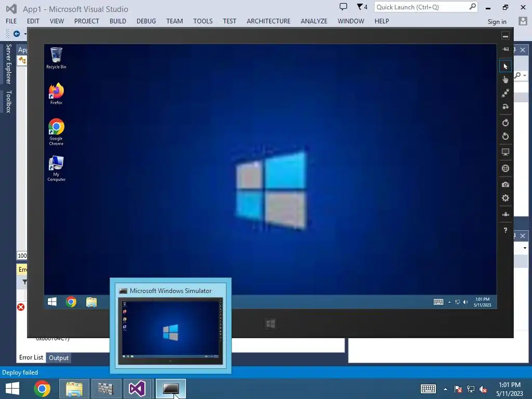The height and width of the screenshot is (399, 532).
Task: Rotate simulator counterclockwise
Action: click(x=505, y=137)
